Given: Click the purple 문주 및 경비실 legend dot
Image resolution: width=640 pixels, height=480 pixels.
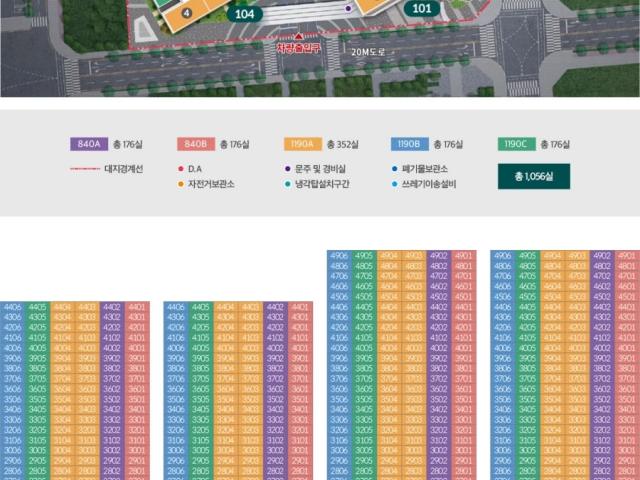Looking at the screenshot, I should (286, 169).
